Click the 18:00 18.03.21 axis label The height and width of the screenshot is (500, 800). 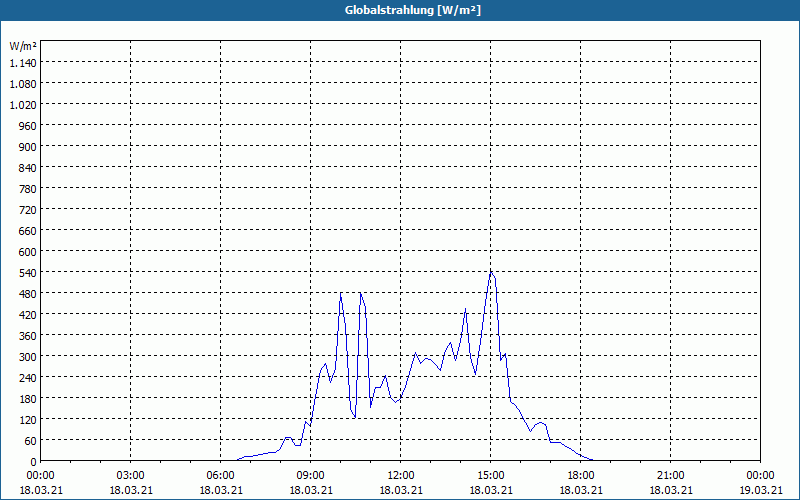coord(581,483)
